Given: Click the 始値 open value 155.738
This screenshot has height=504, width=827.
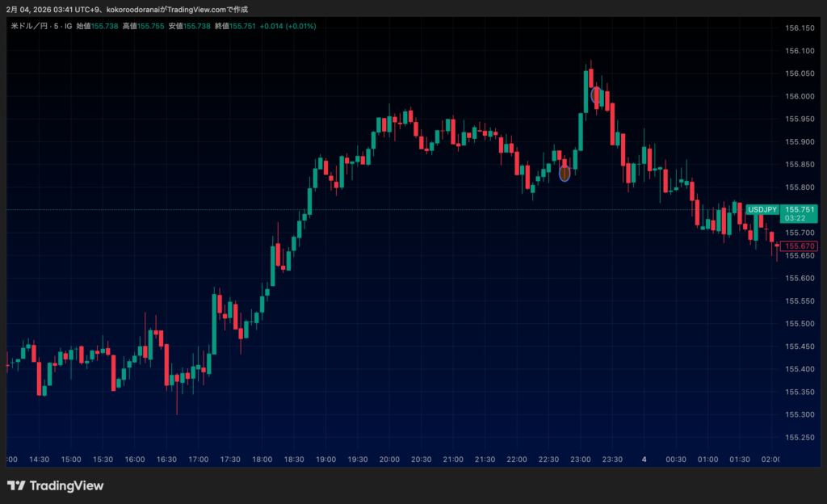Looking at the screenshot, I should coord(105,26).
